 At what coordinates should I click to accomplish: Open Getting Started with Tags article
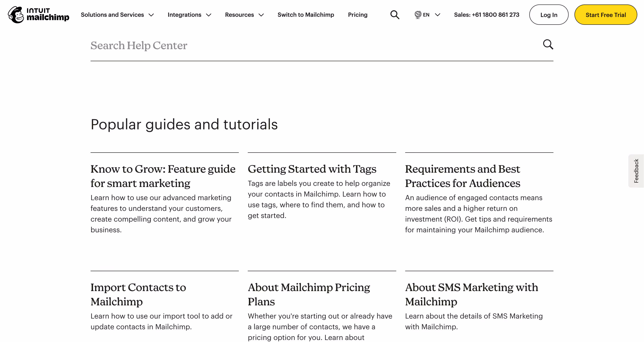[x=312, y=169]
